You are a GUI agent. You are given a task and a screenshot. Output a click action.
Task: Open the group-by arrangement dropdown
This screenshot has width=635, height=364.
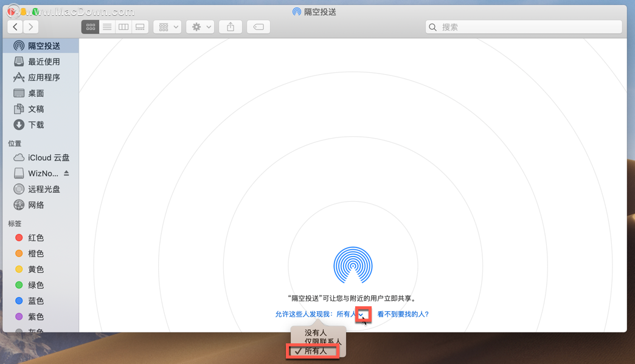[167, 27]
